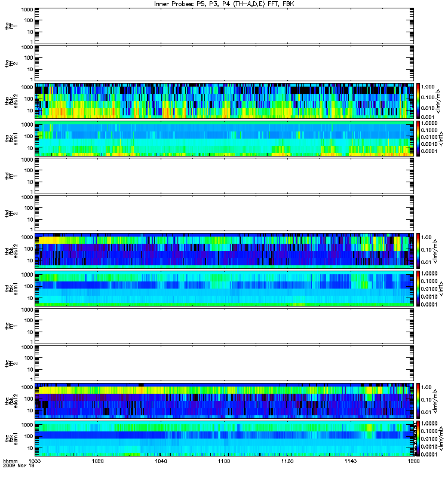
Task: Click '0.001' on the tha edc12 color bar
Action: pyautogui.click(x=428, y=117)
